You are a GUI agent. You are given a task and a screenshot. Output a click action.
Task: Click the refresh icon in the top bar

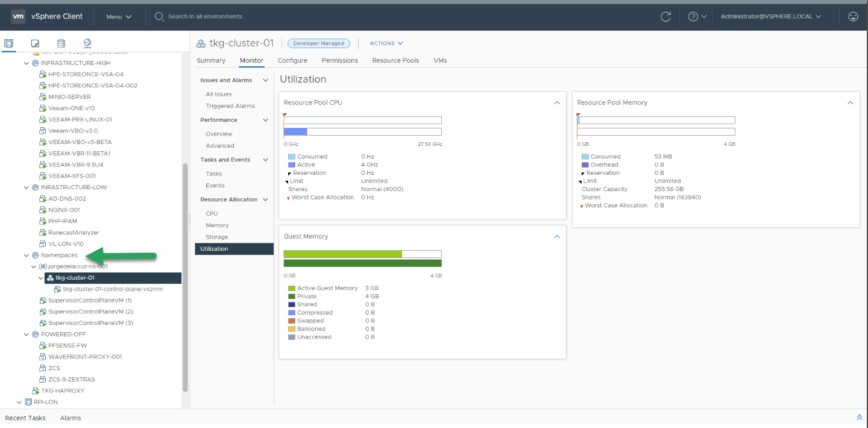666,16
